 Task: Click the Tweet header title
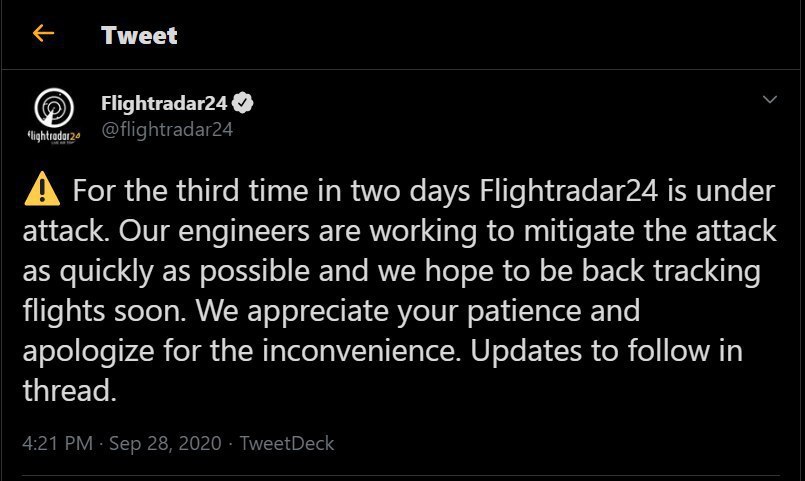click(139, 35)
